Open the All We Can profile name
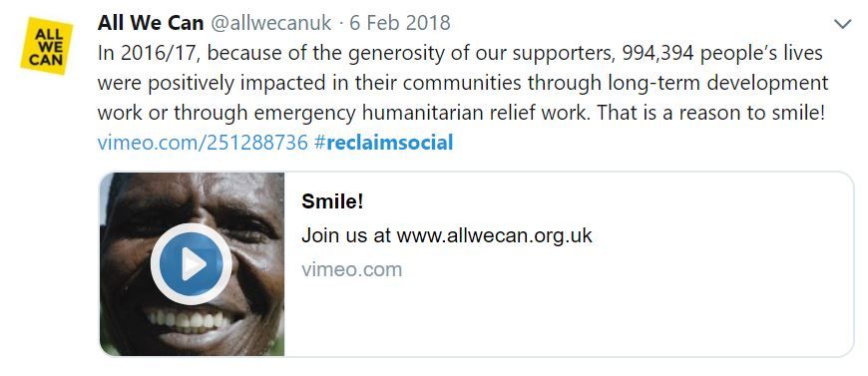 pyautogui.click(x=151, y=23)
